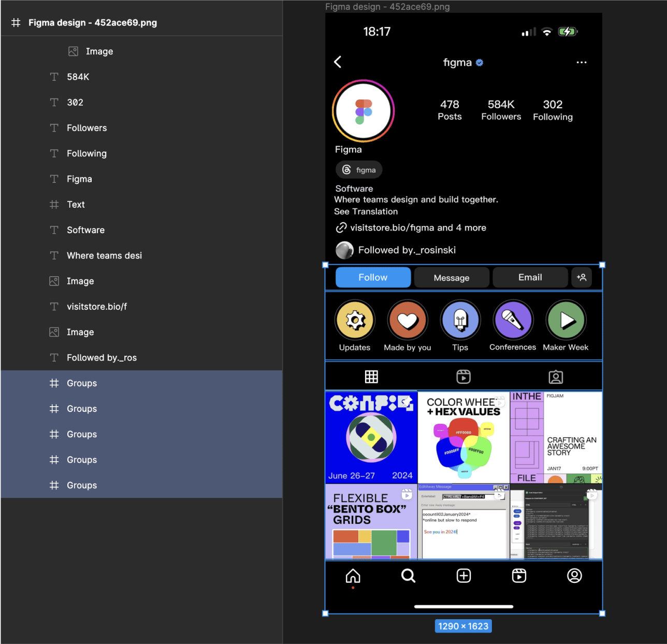
Task: Click the verified badge next to figma
Action: coord(480,63)
